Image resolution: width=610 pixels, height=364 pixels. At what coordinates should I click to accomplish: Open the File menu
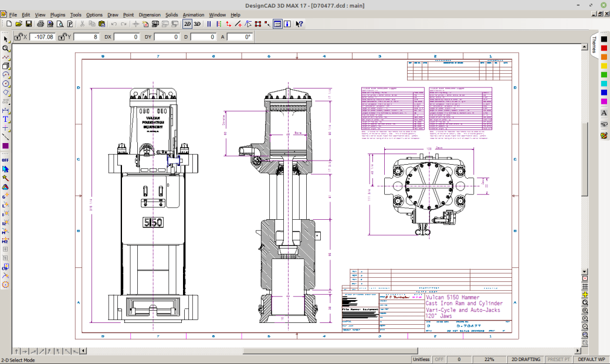(x=12, y=15)
